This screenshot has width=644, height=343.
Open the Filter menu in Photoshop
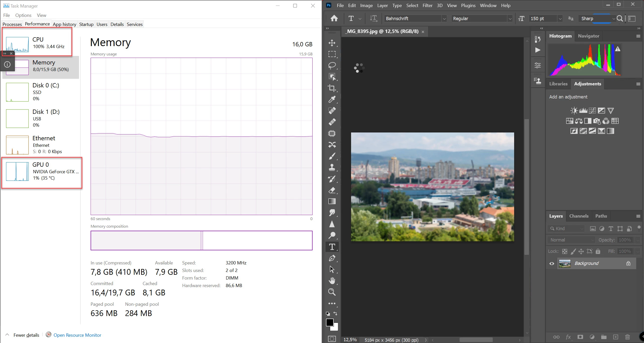(427, 6)
